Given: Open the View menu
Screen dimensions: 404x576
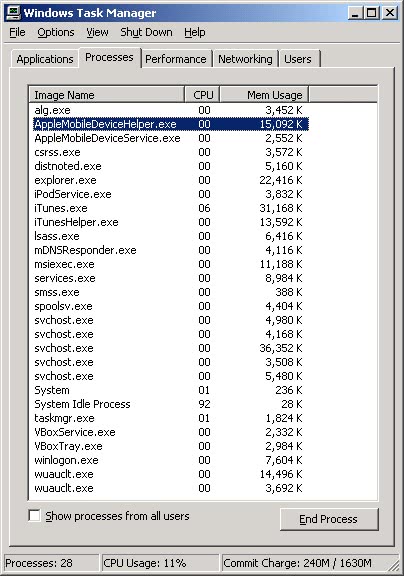Looking at the screenshot, I should 97,32.
